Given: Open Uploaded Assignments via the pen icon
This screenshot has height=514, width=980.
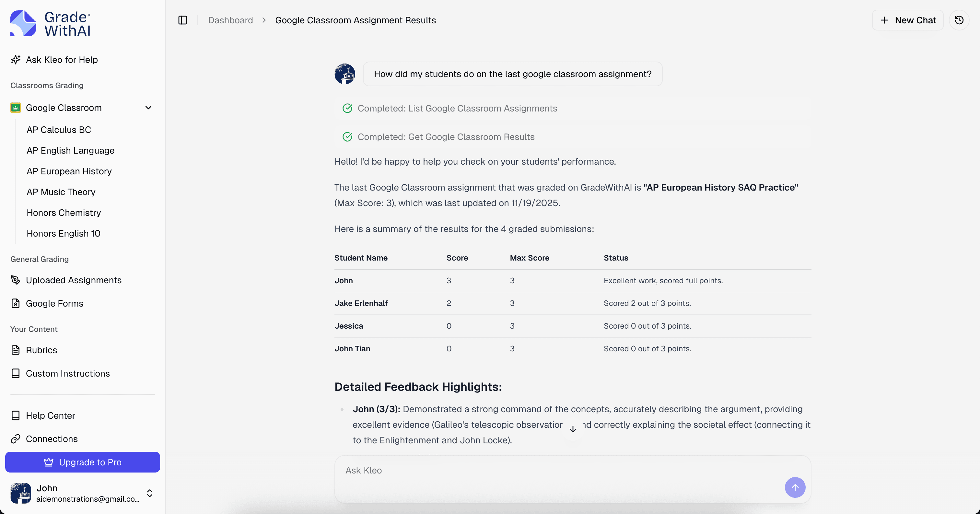Looking at the screenshot, I should pyautogui.click(x=15, y=280).
